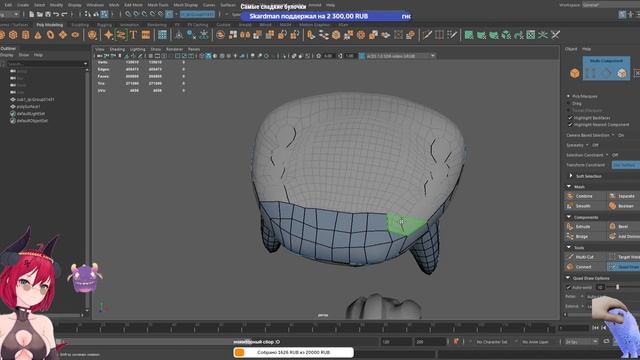Viewport: 640px width, 360px height.
Task: Open Selection Constraint dropdown
Action: click(x=607, y=155)
